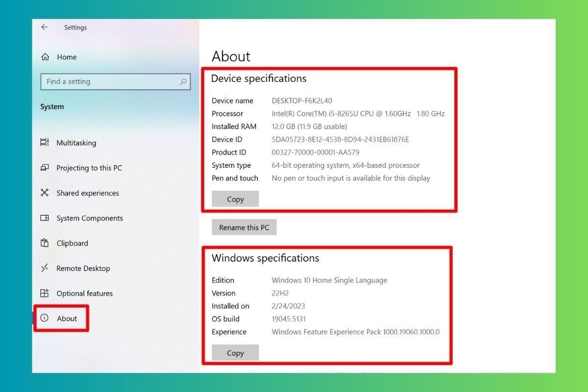Click the Home house icon
This screenshot has width=588, height=392.
coord(45,57)
